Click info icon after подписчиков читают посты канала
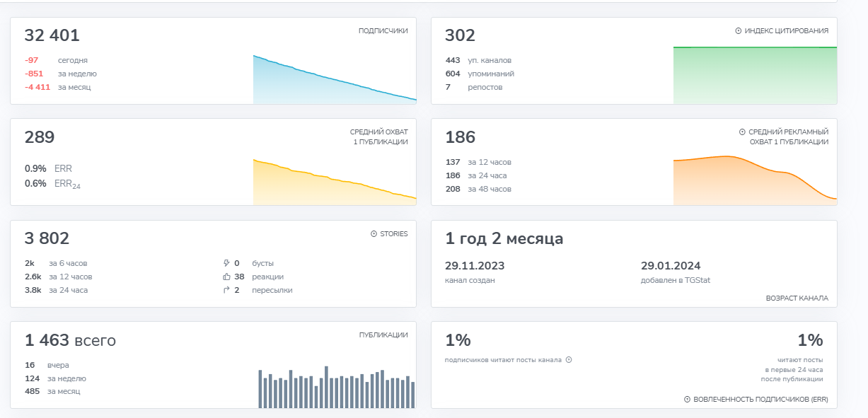 pos(568,360)
